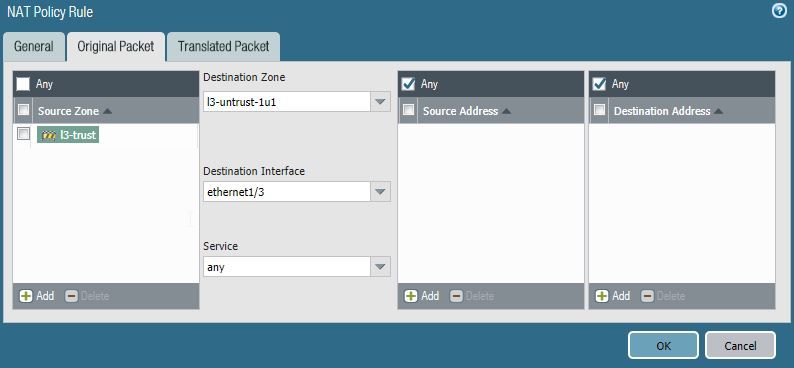Click the minus Delete icon under Destination Address
The width and height of the screenshot is (794, 368).
[x=648, y=296]
